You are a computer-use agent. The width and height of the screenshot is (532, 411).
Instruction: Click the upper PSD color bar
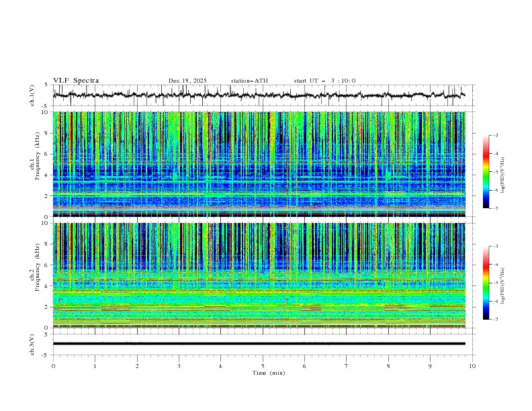click(x=486, y=172)
